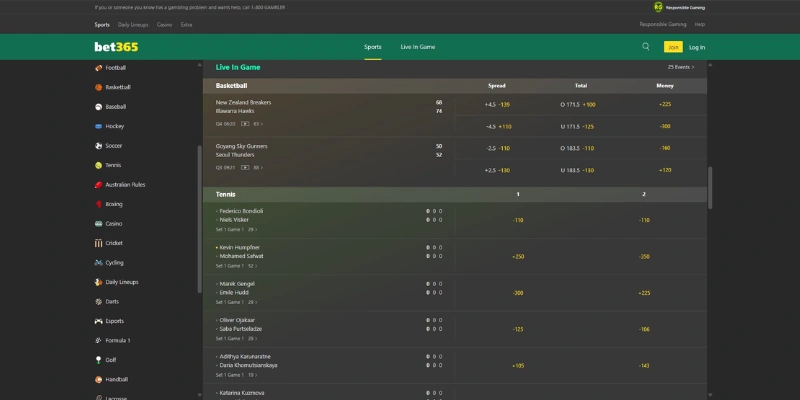The width and height of the screenshot is (800, 400).
Task: Select Seoul Thunders +120 money line
Action: pos(665,170)
